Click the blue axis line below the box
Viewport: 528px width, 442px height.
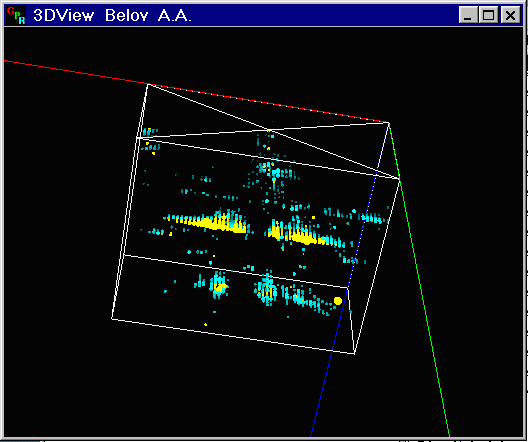click(322, 394)
